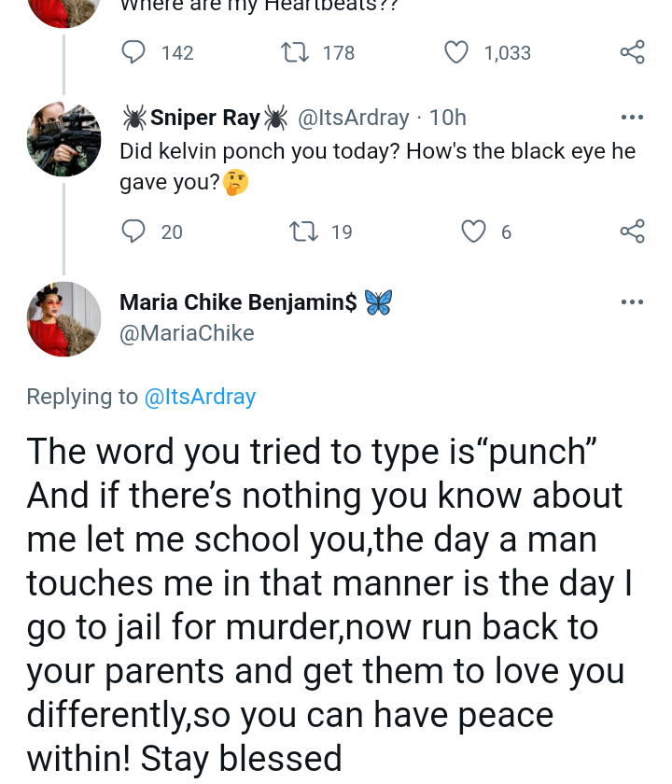Open Maria Chike Benjamin$ profile picture
This screenshot has height=784, width=672.
[x=63, y=319]
